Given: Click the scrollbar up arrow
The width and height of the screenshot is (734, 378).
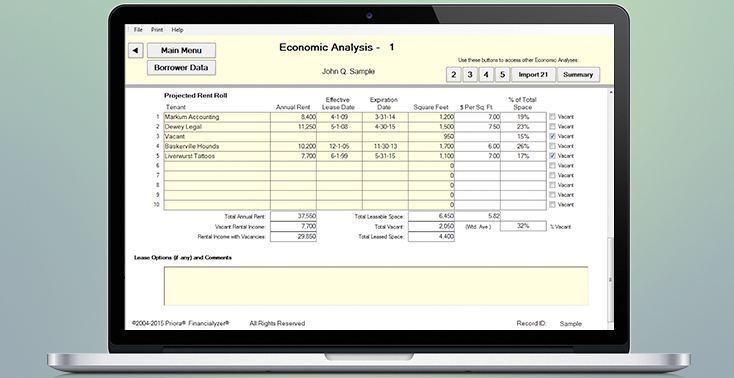Looking at the screenshot, I should [x=610, y=93].
